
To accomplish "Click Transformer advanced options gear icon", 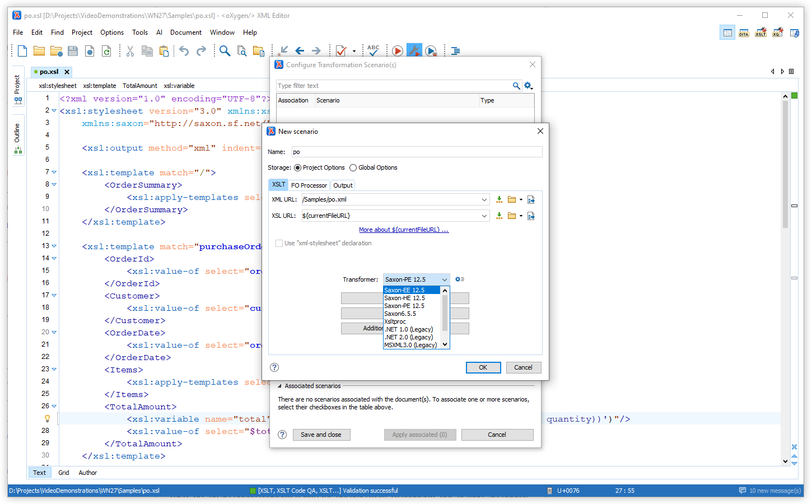I will click(x=460, y=279).
